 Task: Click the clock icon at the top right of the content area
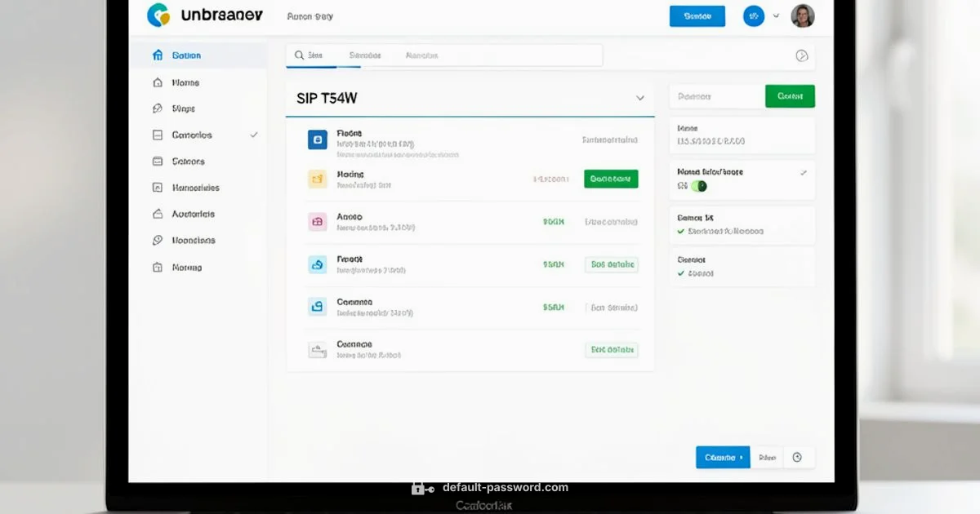point(801,55)
